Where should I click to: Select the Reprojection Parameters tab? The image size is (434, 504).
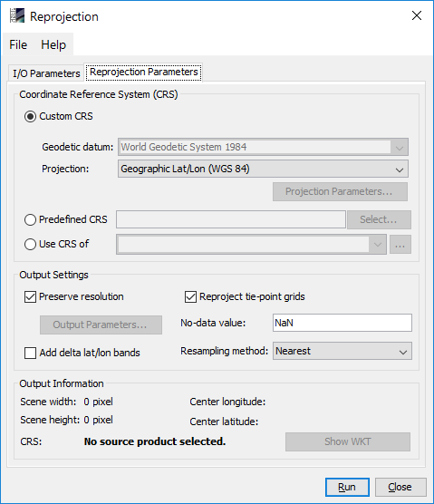click(x=143, y=72)
